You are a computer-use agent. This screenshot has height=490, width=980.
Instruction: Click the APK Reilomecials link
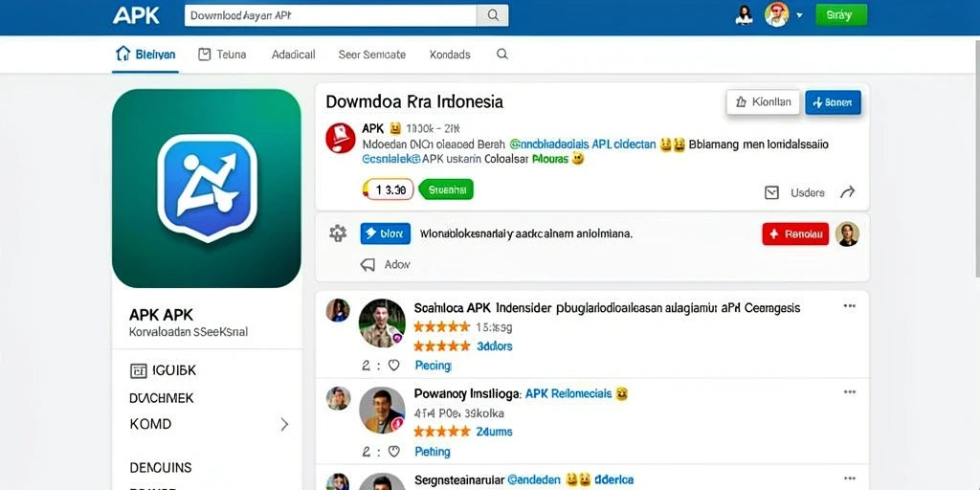pos(568,393)
